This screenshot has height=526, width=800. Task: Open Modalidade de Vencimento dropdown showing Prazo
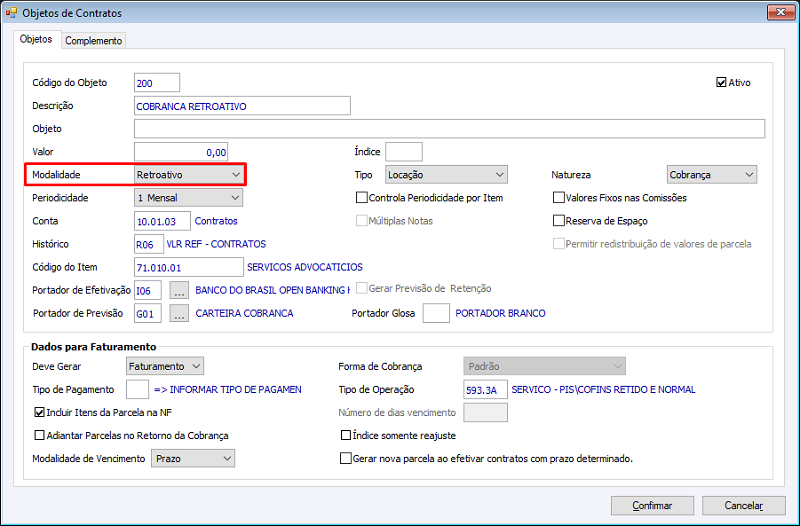[193, 458]
